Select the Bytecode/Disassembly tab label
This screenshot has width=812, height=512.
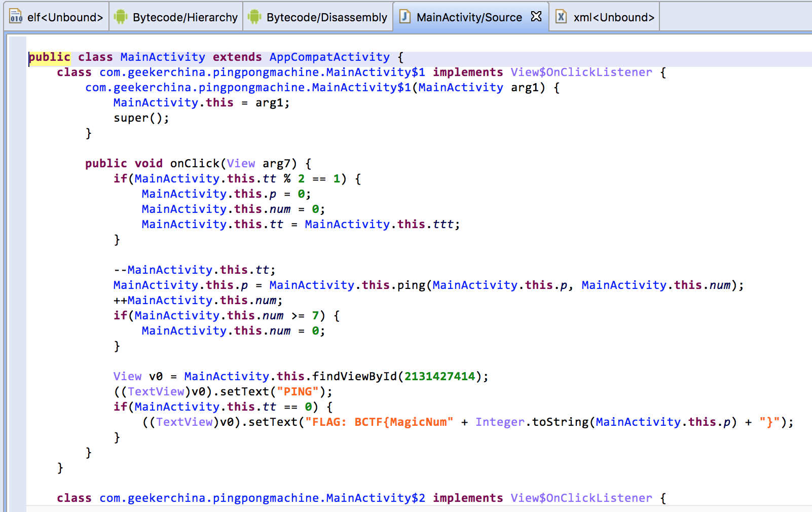point(326,17)
